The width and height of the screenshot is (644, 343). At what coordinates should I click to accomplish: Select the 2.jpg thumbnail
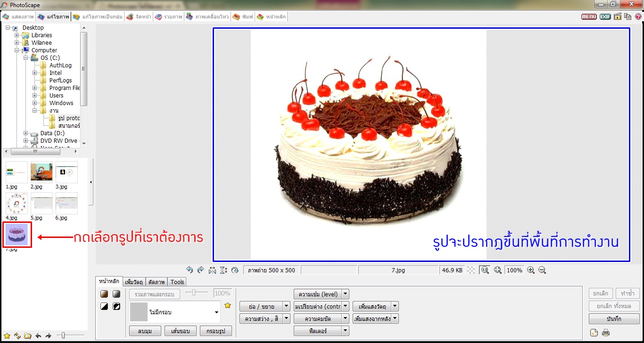41,172
